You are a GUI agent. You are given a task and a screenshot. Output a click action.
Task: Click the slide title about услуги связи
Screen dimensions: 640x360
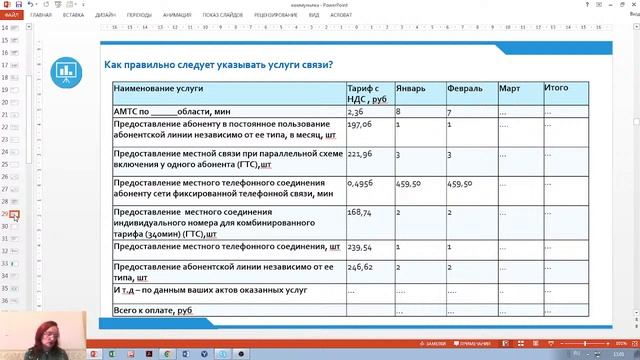click(x=218, y=64)
